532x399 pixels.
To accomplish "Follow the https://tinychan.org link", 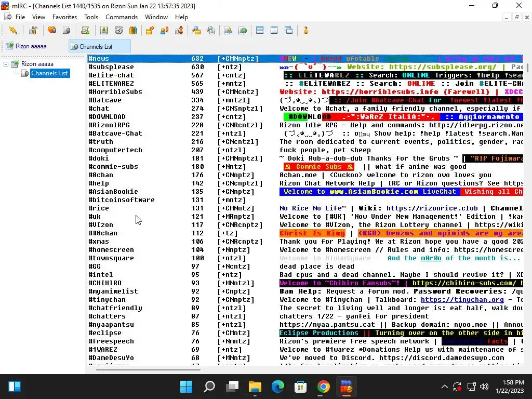I will click(x=462, y=300).
